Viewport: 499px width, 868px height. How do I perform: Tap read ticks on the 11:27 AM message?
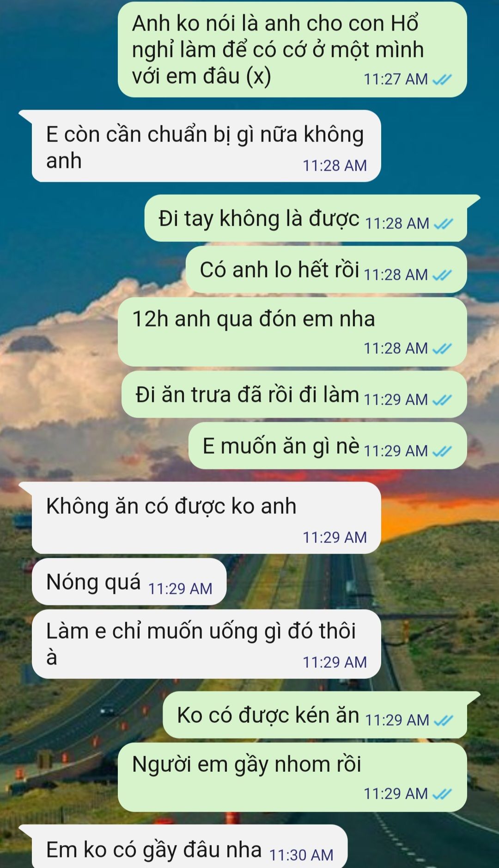pos(442,80)
